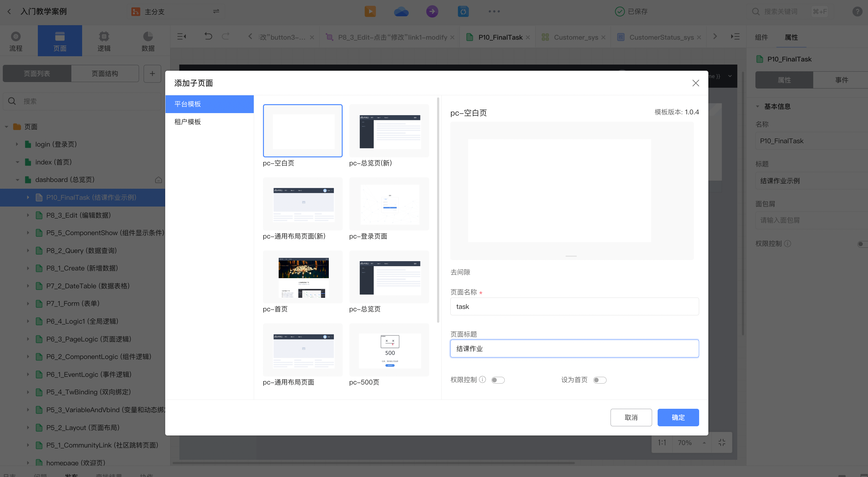Collapse left panel with toolbar icon
868x477 pixels.
[x=181, y=36]
